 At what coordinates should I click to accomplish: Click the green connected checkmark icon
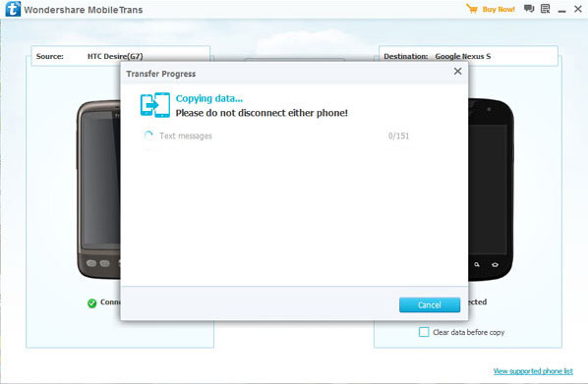point(91,303)
